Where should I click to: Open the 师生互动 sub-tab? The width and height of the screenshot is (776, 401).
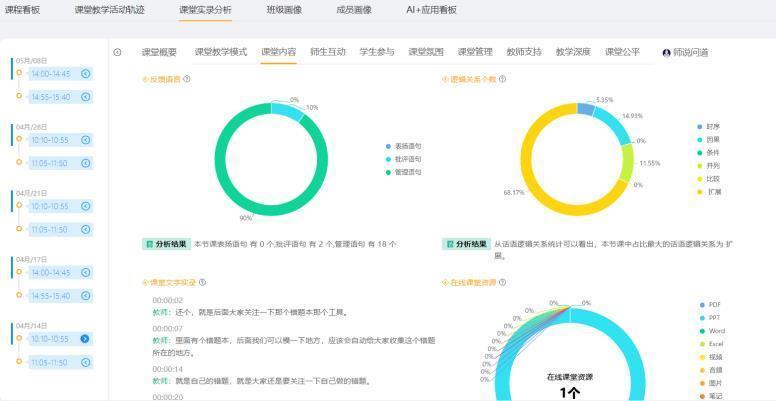pos(328,52)
